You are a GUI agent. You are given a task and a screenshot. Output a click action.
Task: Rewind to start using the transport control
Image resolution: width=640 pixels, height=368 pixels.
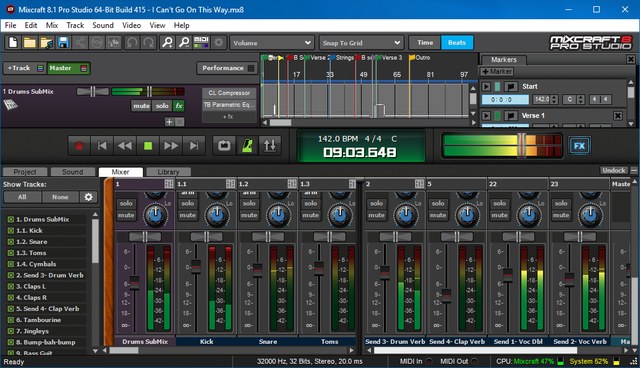point(102,146)
